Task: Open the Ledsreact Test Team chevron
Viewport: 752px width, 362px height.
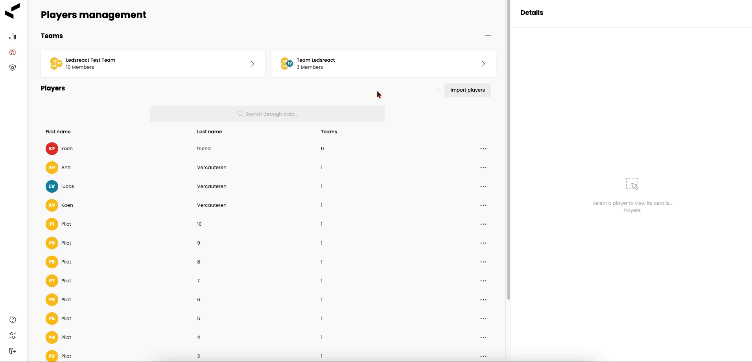Action: 252,64
